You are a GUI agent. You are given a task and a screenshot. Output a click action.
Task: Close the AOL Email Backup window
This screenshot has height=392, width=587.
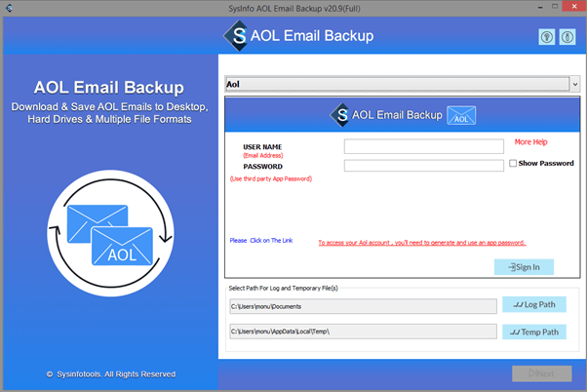pos(574,7)
